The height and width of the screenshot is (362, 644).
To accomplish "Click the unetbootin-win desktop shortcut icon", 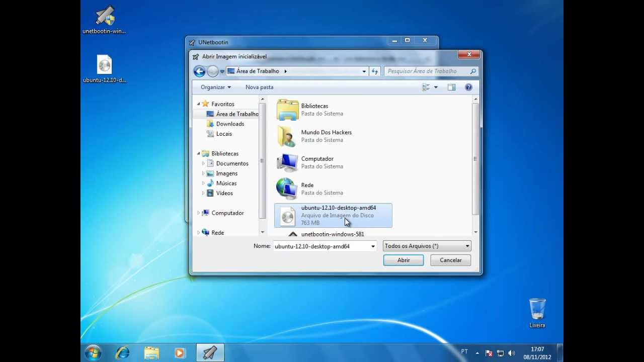I will click(x=105, y=20).
